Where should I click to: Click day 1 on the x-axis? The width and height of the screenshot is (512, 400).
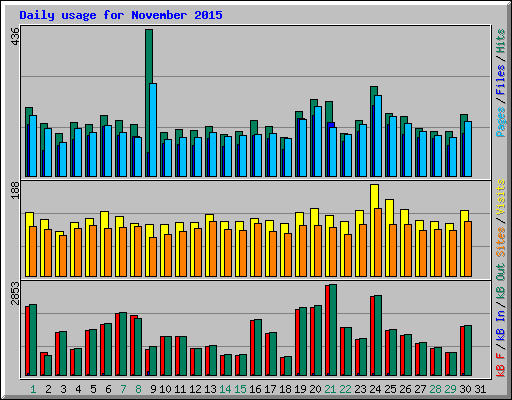(x=33, y=389)
